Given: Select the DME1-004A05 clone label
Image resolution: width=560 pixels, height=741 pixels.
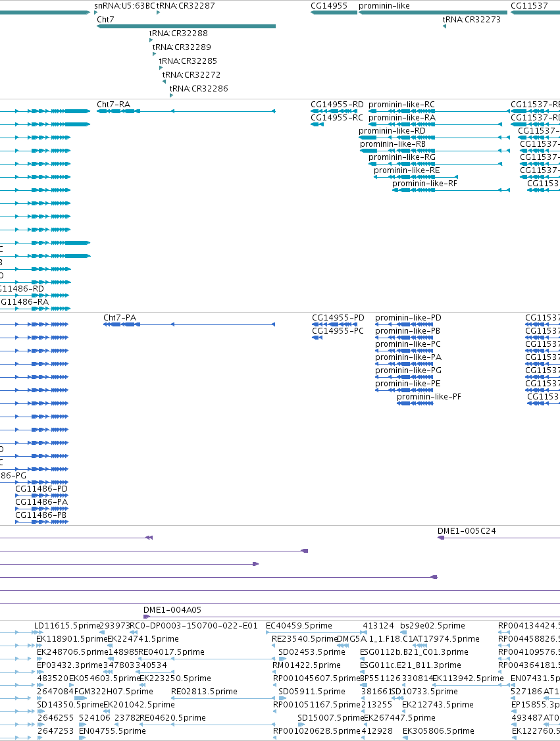Looking at the screenshot, I should 172,610.
